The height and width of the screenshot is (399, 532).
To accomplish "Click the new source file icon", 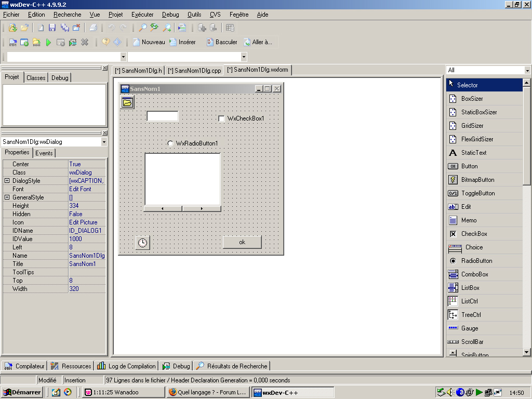I will point(41,28).
